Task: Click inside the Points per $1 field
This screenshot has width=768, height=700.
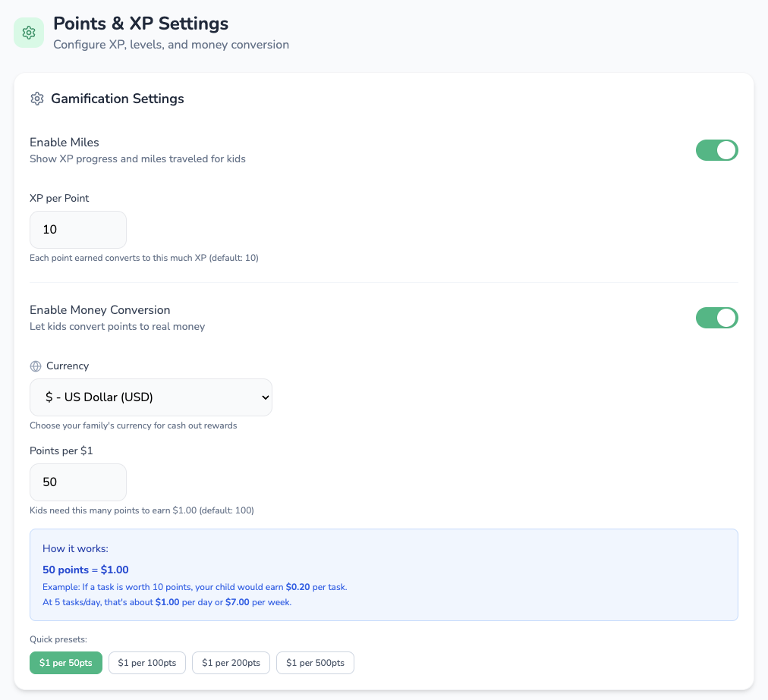Action: point(77,482)
